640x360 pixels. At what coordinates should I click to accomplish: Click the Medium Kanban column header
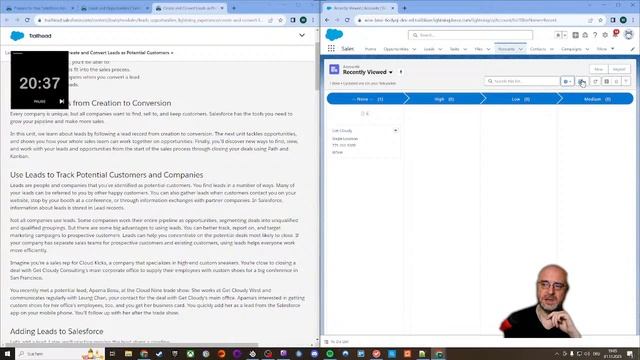[597, 99]
